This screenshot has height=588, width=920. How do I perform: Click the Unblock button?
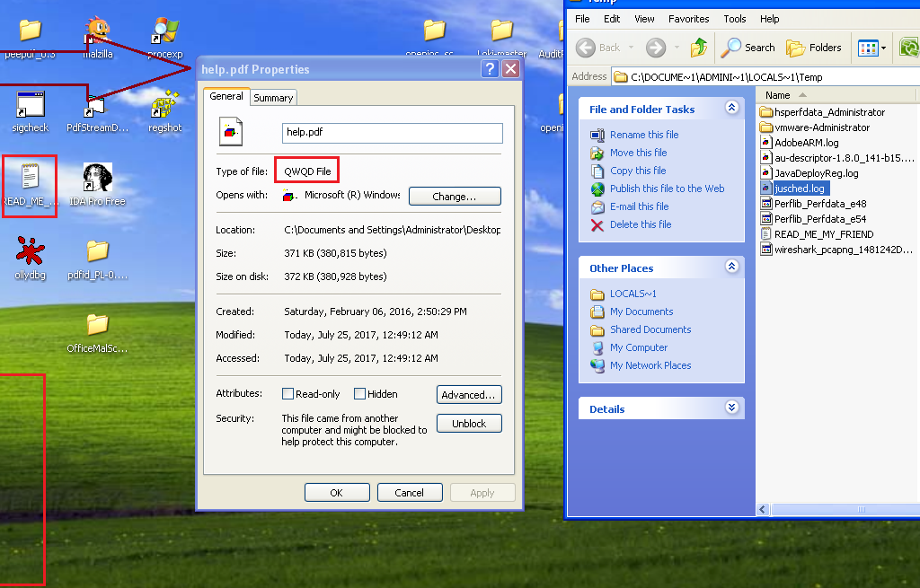click(469, 423)
